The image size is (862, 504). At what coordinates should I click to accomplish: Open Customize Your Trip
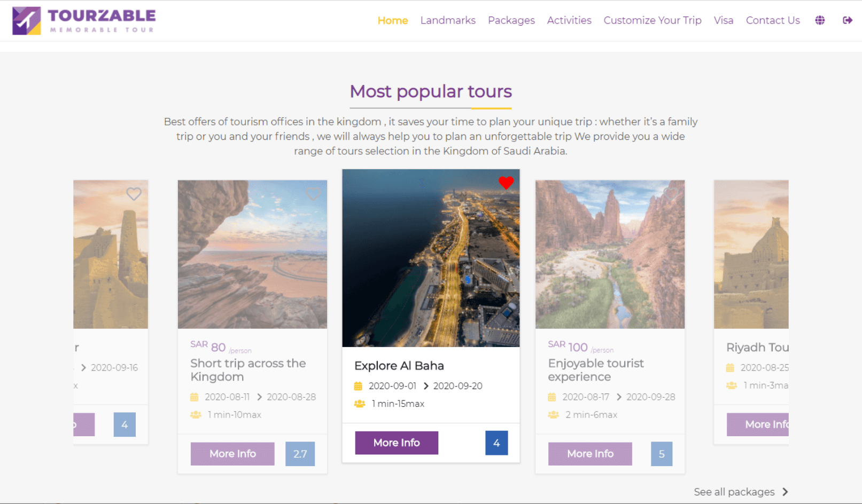[x=653, y=20]
